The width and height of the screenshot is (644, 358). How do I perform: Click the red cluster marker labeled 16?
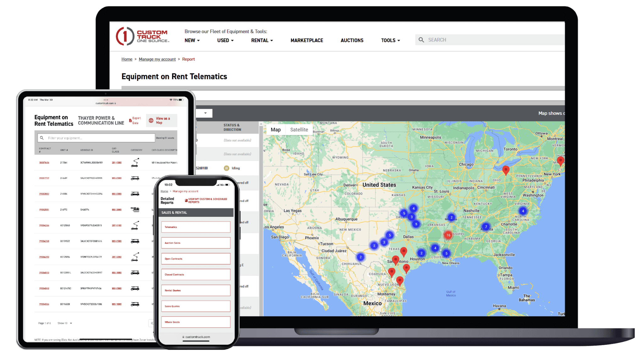448,235
